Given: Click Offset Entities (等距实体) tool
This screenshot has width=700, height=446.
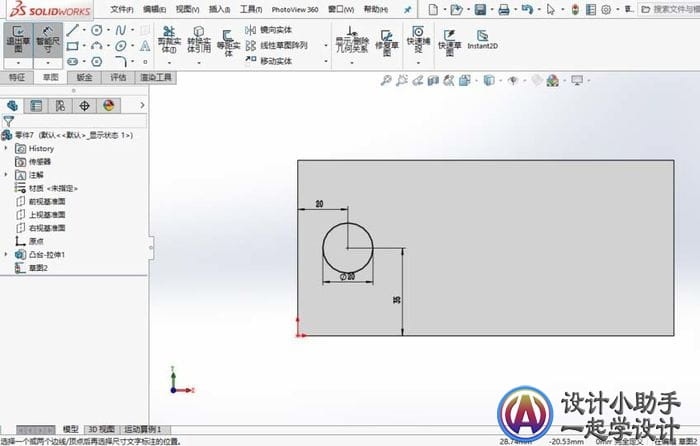Looking at the screenshot, I should click(x=228, y=43).
